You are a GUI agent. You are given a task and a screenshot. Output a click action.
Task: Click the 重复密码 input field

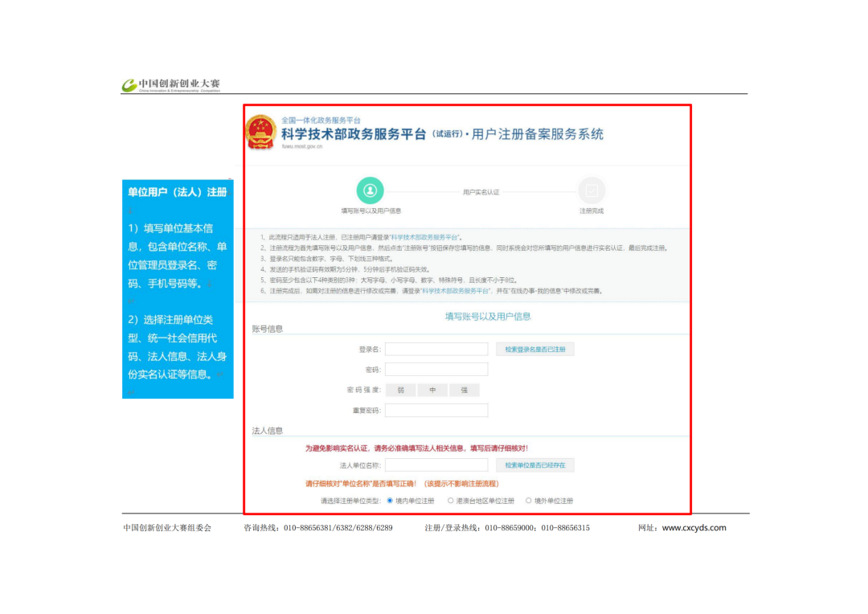pyautogui.click(x=436, y=411)
